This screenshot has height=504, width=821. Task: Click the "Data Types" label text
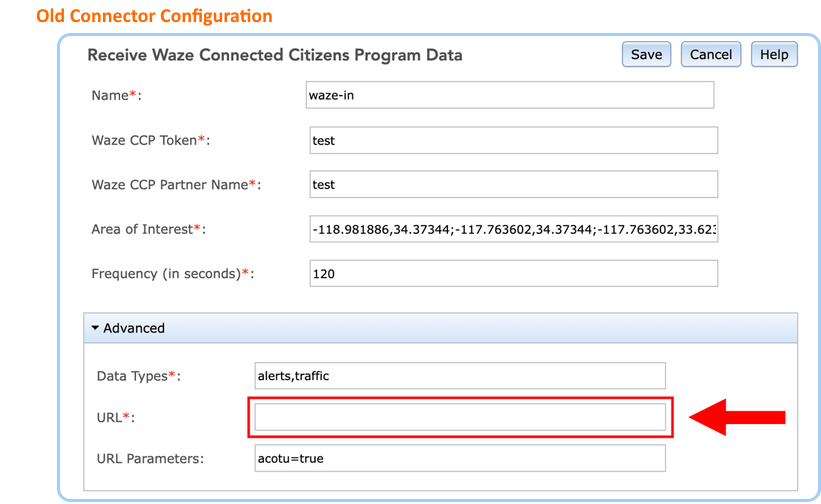132,376
